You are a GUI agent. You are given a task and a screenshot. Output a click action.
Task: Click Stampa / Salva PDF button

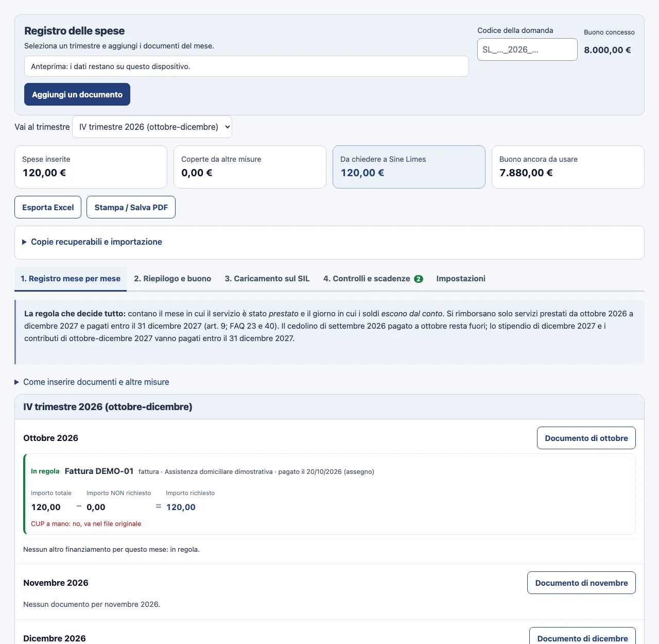[131, 207]
